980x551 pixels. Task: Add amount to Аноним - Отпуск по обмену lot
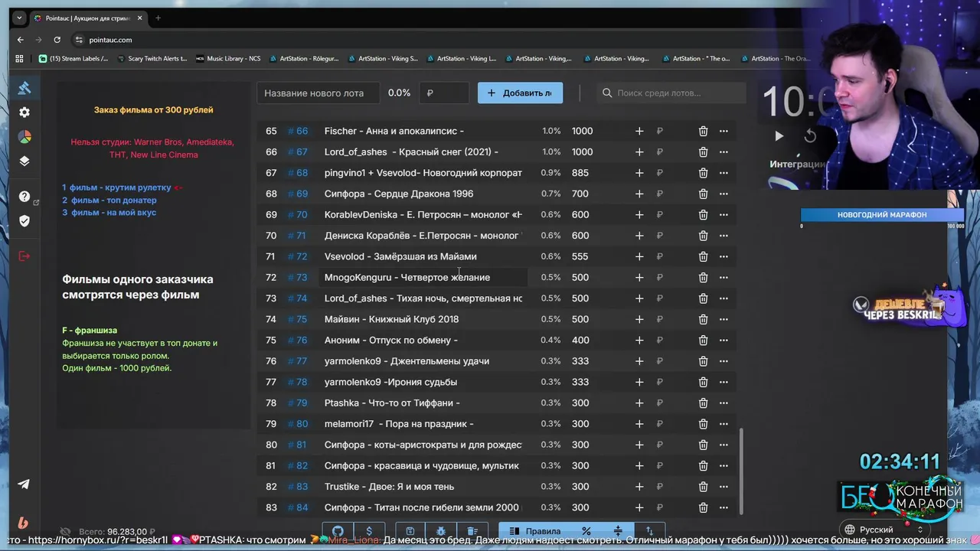click(639, 340)
